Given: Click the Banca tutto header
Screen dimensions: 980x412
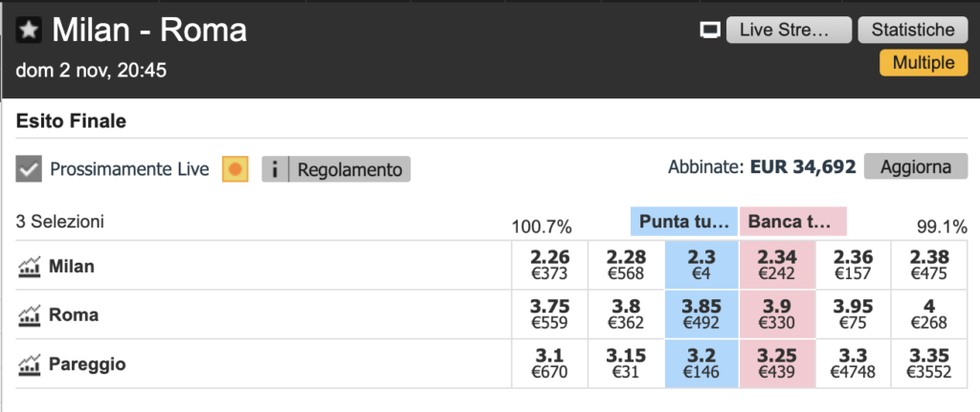Looking at the screenshot, I should pyautogui.click(x=792, y=222).
